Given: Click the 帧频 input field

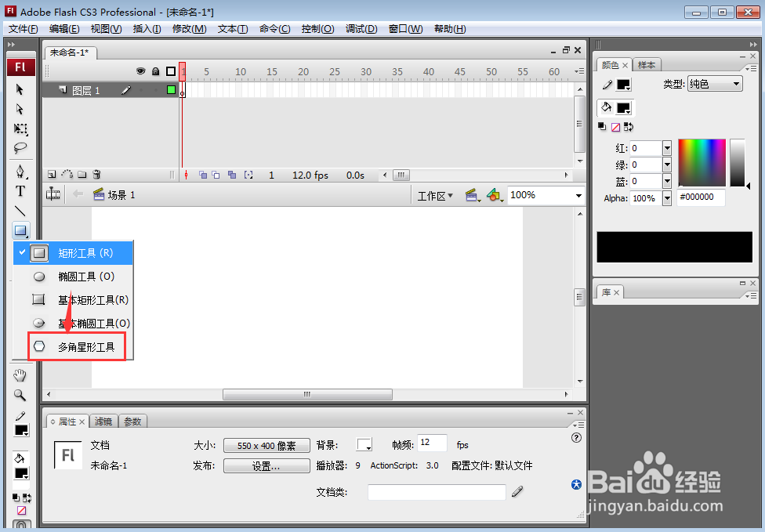Looking at the screenshot, I should pyautogui.click(x=432, y=443).
